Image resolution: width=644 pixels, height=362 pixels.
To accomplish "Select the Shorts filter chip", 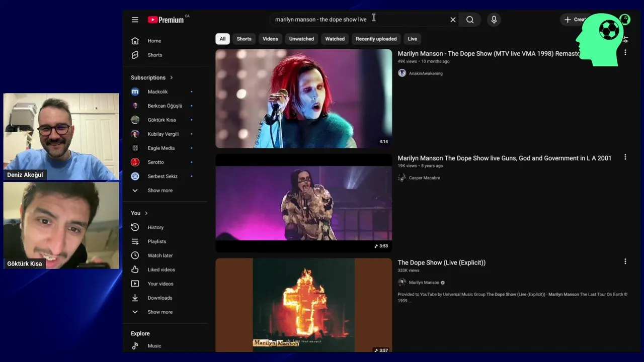I will [244, 39].
